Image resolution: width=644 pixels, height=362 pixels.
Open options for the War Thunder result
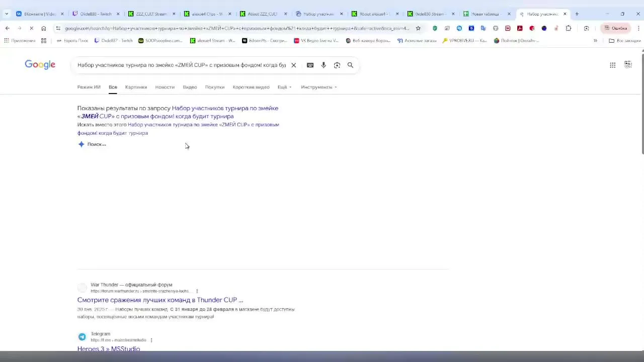[197, 291]
